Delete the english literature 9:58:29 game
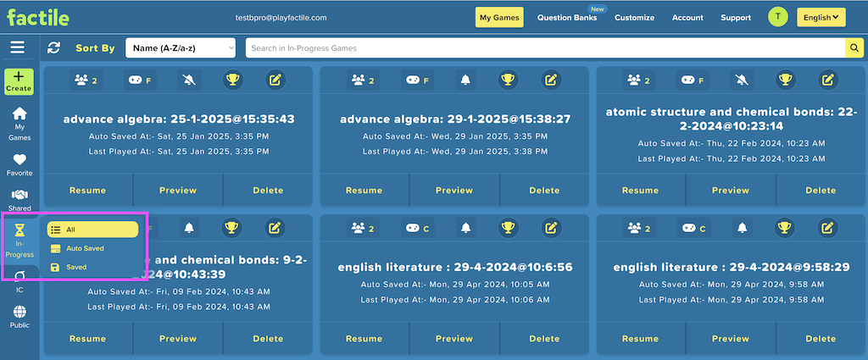The height and width of the screenshot is (360, 868). tap(821, 339)
